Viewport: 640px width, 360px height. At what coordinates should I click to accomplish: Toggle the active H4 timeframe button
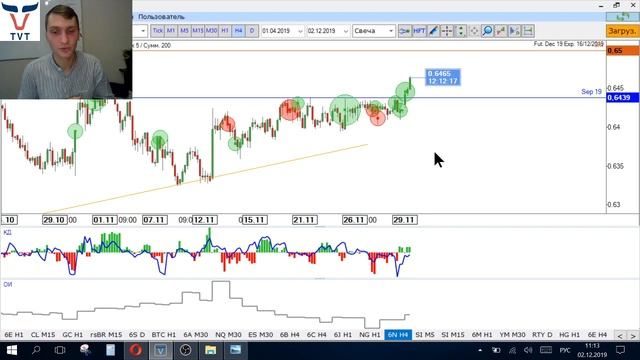point(238,31)
